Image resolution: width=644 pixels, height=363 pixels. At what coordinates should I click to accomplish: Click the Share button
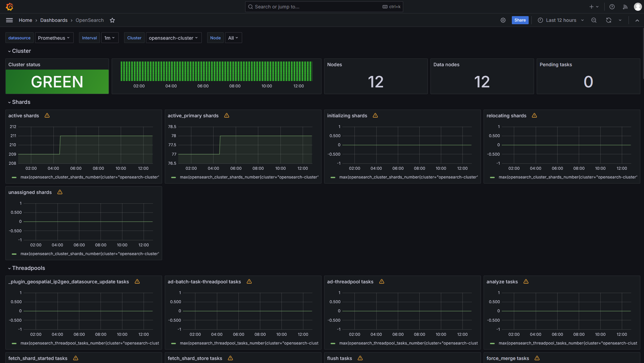point(520,20)
